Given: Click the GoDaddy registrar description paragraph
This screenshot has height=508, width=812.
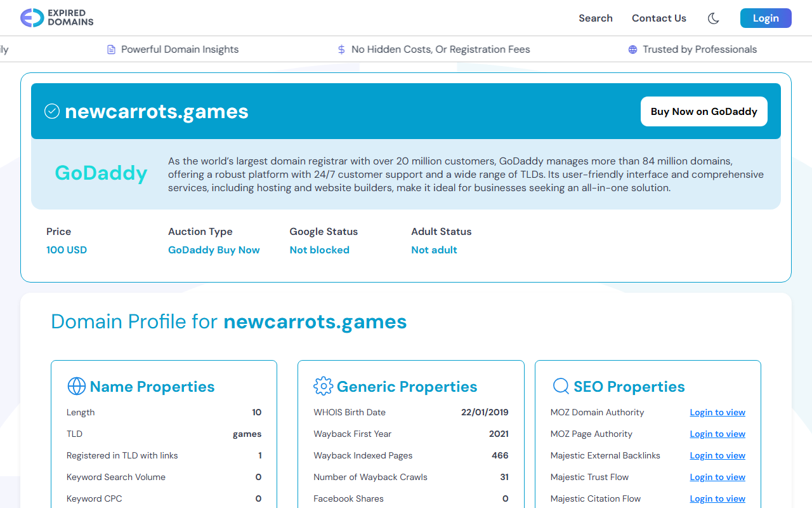Looking at the screenshot, I should point(466,175).
